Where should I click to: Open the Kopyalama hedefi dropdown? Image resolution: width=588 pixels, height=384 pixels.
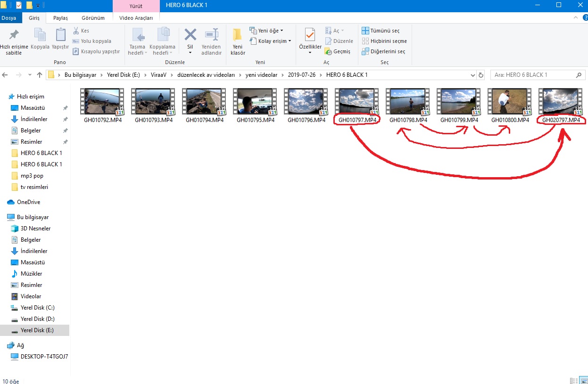162,42
